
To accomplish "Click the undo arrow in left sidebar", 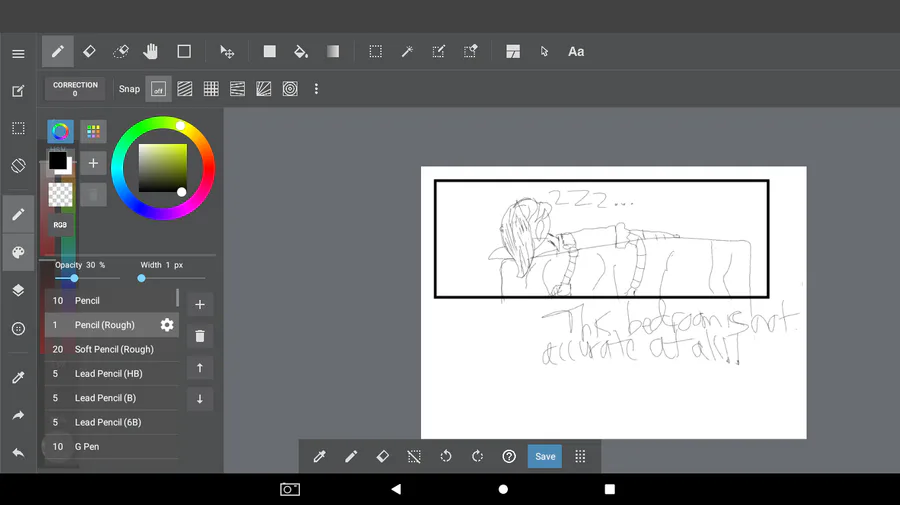I will [x=18, y=453].
